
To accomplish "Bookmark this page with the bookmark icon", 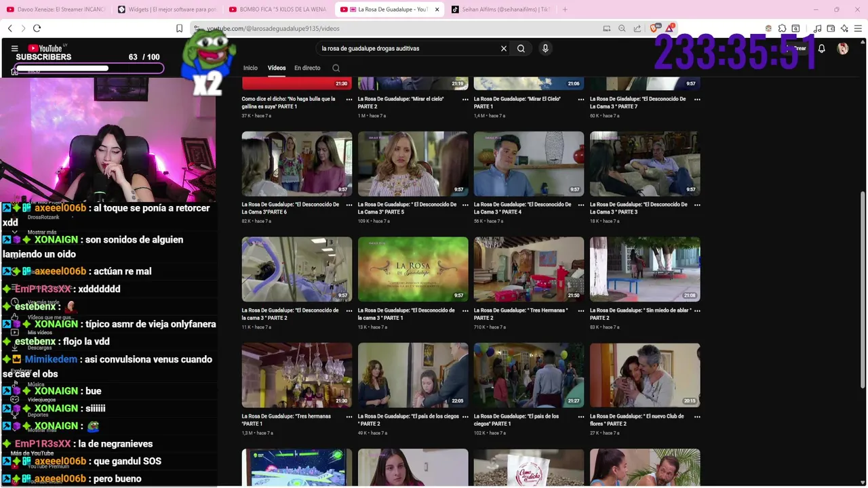I will click(x=180, y=28).
